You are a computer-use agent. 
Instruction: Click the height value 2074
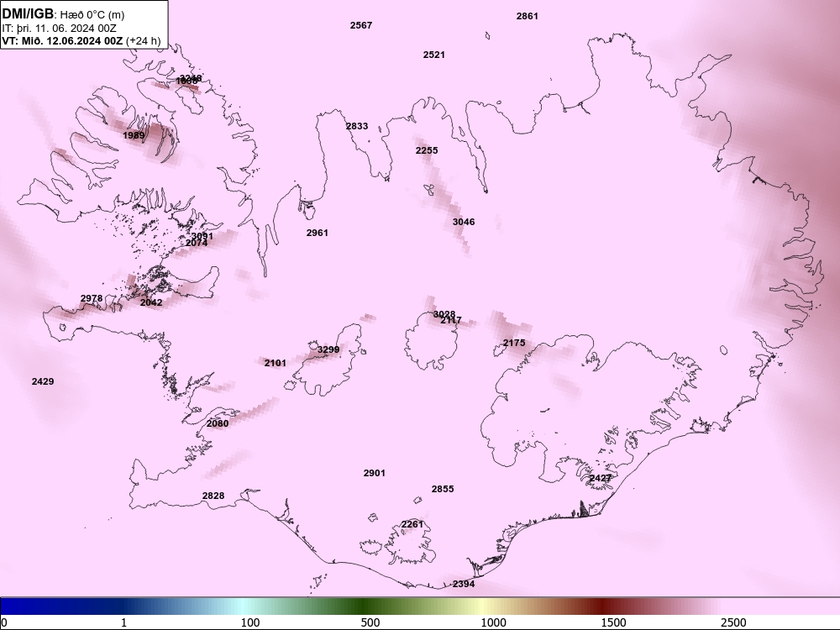point(197,243)
